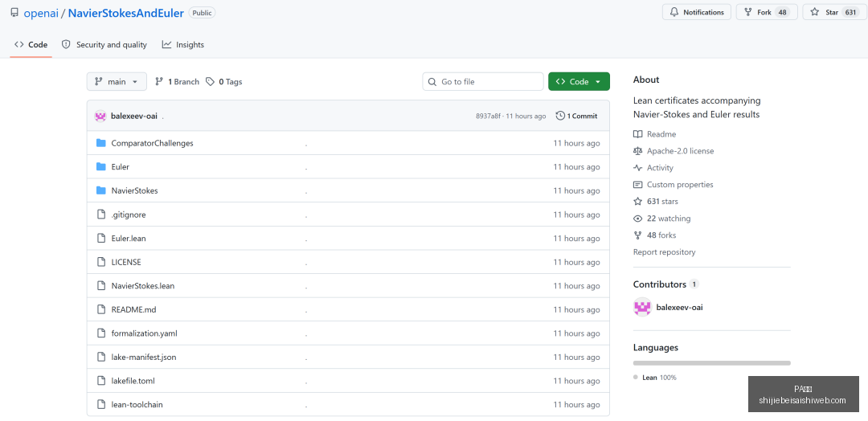Screen dimensions: 868x421
Task: Click the file icon of lean-toolchain
Action: [x=100, y=404]
